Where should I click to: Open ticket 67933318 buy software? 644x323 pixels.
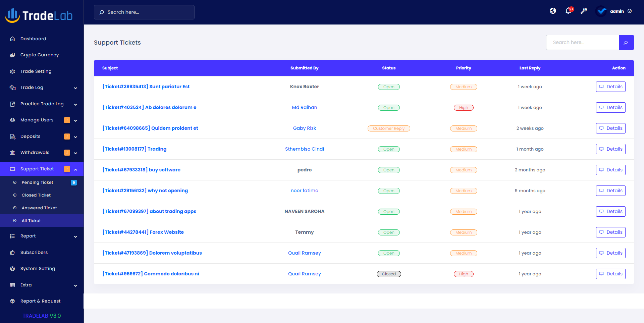coord(141,170)
